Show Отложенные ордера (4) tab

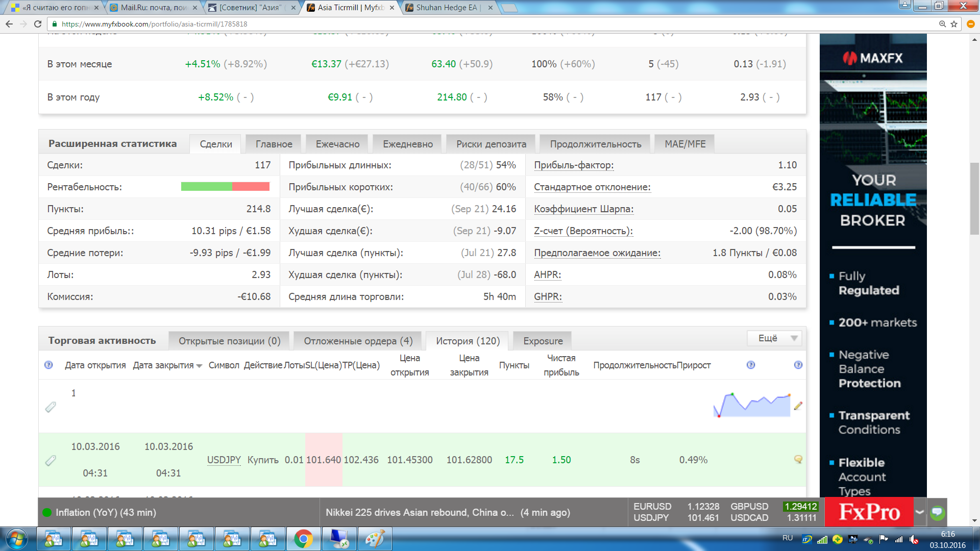pos(358,341)
